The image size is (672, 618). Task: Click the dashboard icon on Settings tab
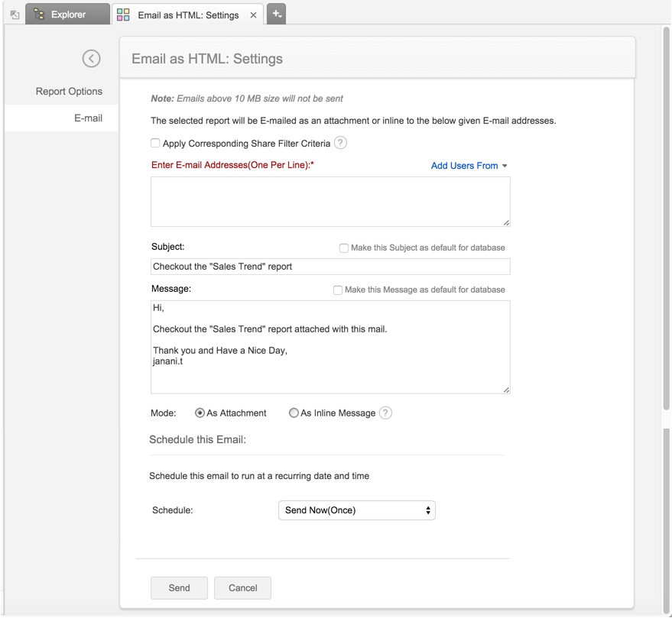[123, 15]
